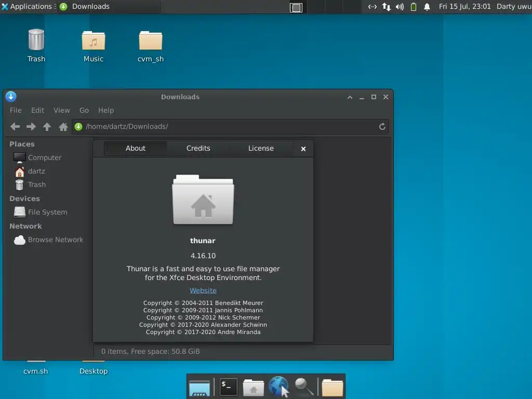Click the Downloads window titlebar icon
This screenshot has width=532, height=399.
tap(11, 97)
